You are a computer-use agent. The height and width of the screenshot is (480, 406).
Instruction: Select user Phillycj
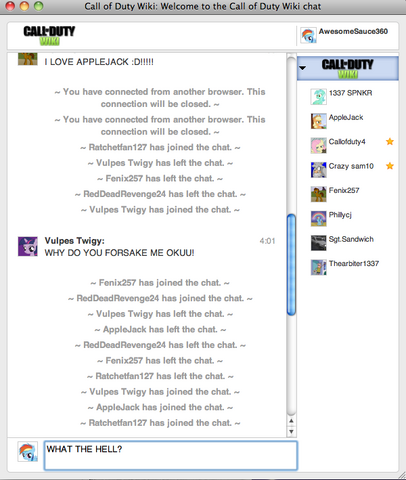340,215
